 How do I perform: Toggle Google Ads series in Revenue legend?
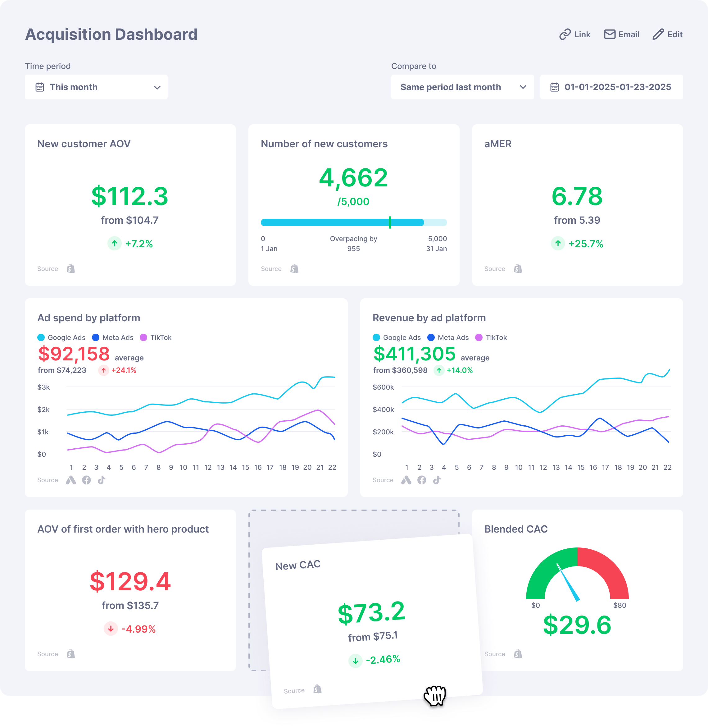397,337
